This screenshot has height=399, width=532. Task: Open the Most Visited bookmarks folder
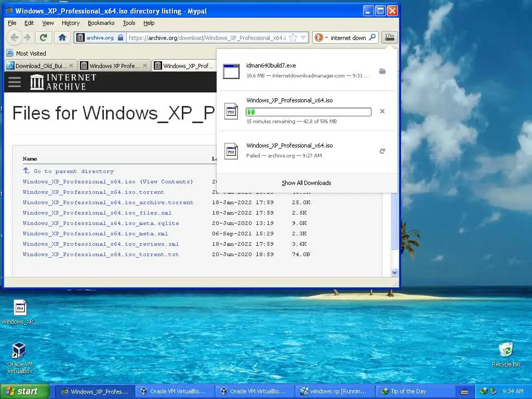pos(26,54)
